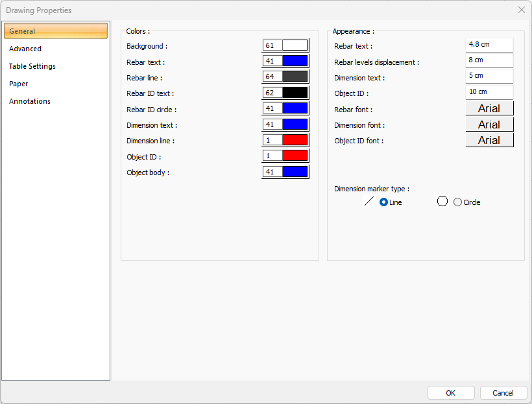
Task: Close the Drawing Properties window
Action: pos(521,10)
